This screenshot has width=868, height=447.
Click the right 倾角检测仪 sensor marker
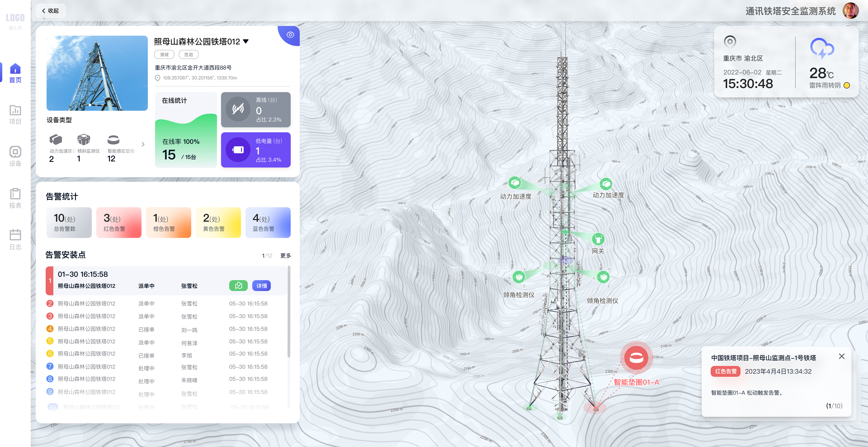[603, 277]
